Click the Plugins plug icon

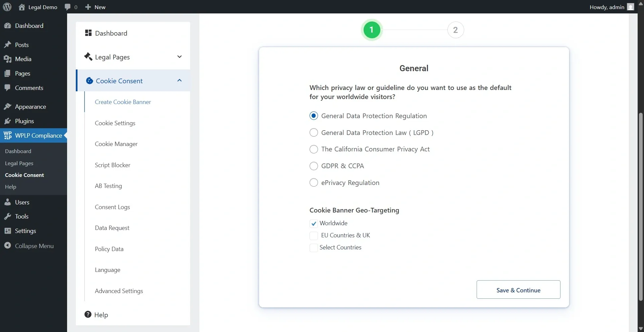tap(8, 121)
